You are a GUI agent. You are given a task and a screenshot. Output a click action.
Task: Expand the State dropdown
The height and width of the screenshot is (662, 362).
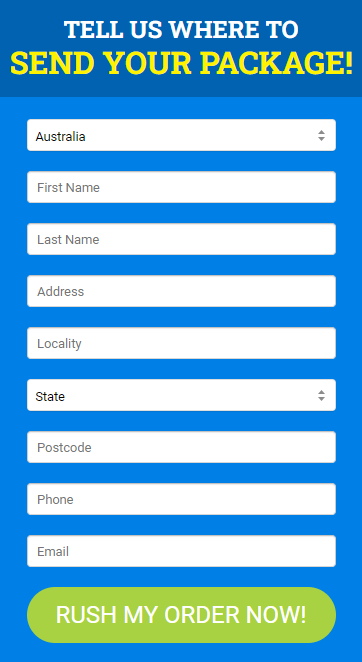[181, 395]
